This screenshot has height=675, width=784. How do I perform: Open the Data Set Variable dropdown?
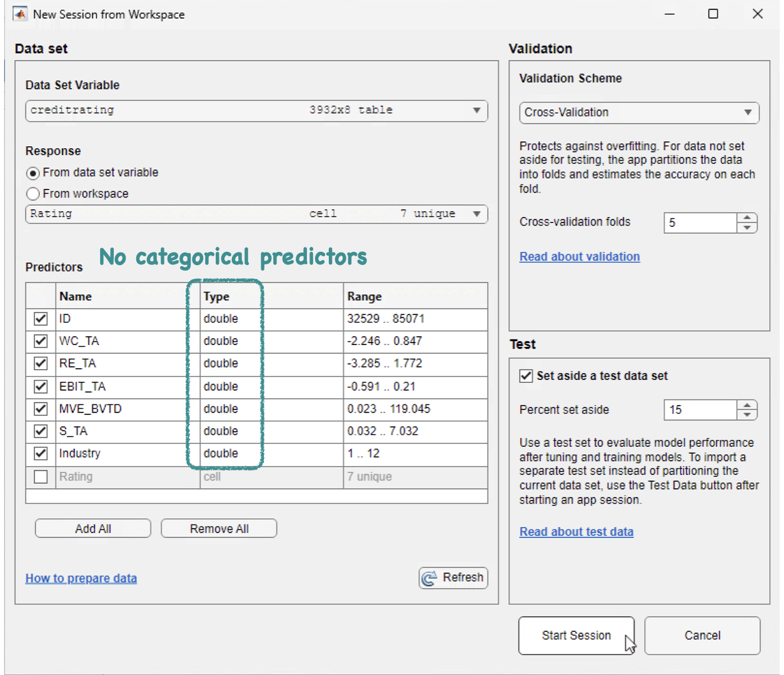click(476, 111)
